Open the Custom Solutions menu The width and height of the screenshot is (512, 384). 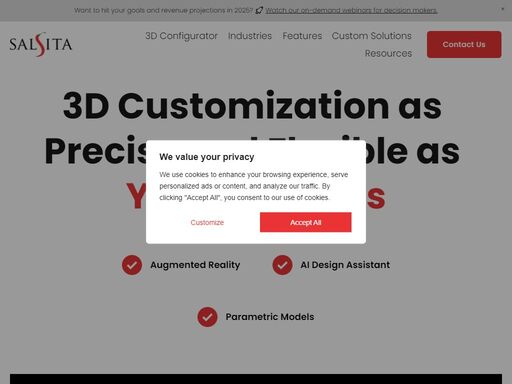tap(371, 36)
